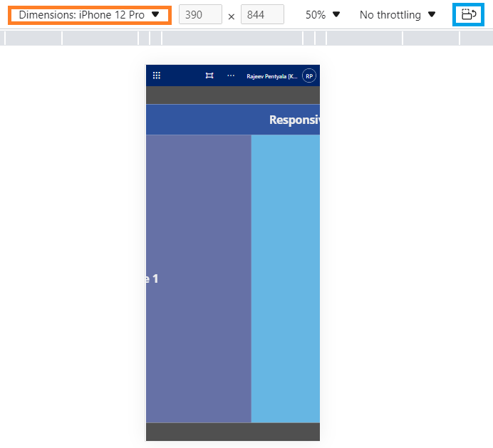Open the Dimensions: iPhone 12 Pro dropdown
Viewport: 493px width, 448px height.
89,14
